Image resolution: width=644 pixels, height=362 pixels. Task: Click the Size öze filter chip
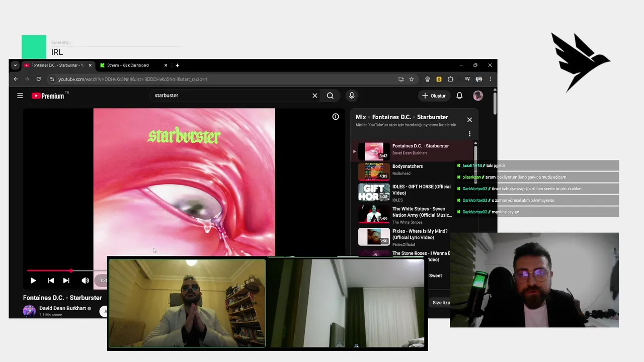pyautogui.click(x=441, y=303)
